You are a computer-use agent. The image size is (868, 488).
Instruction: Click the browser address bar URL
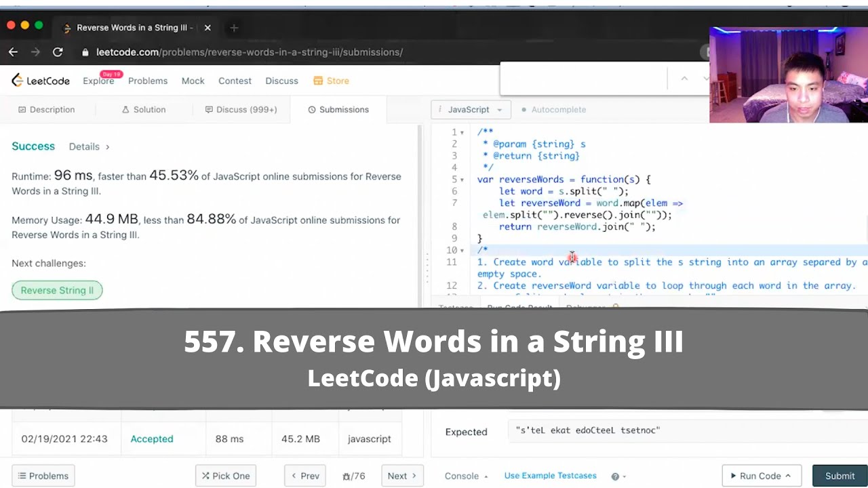250,52
